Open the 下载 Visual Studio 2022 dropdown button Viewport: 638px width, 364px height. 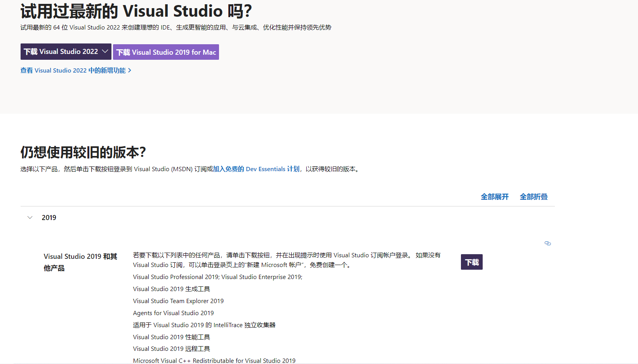click(66, 52)
